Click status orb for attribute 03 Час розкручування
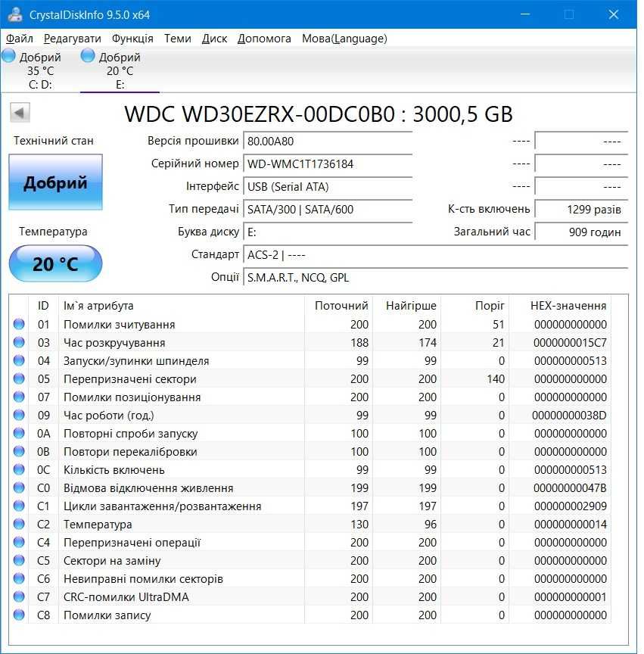This screenshot has height=654, width=644. (x=19, y=342)
